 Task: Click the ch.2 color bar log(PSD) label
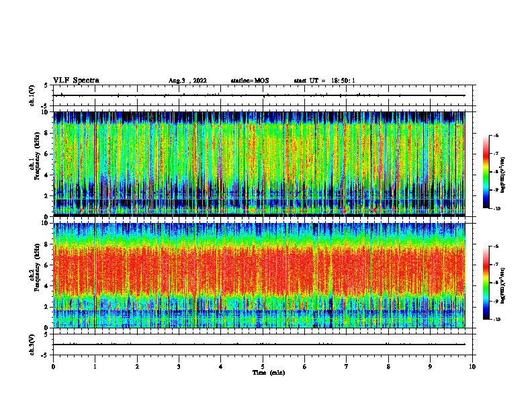coord(502,286)
